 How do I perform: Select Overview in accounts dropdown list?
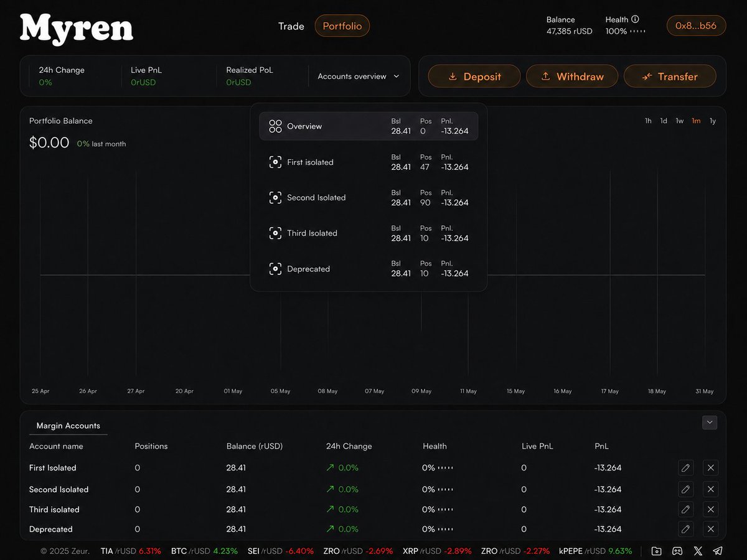coord(369,126)
